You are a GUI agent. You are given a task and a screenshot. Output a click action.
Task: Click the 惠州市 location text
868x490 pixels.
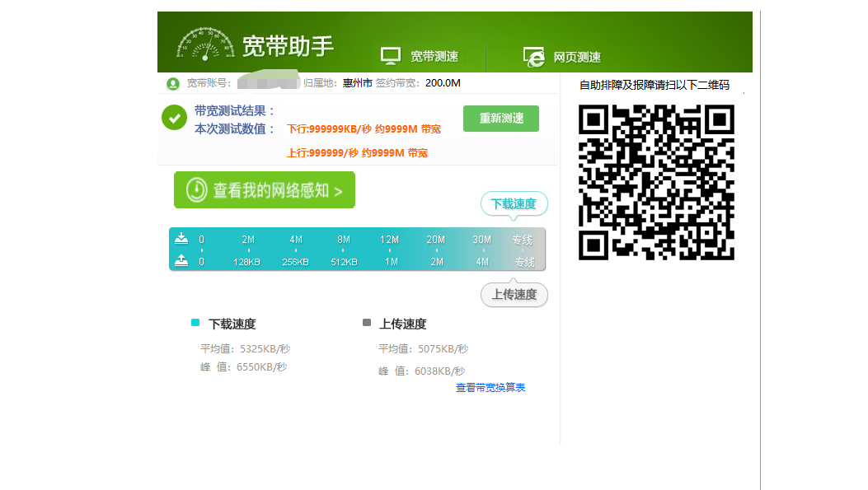pos(358,83)
